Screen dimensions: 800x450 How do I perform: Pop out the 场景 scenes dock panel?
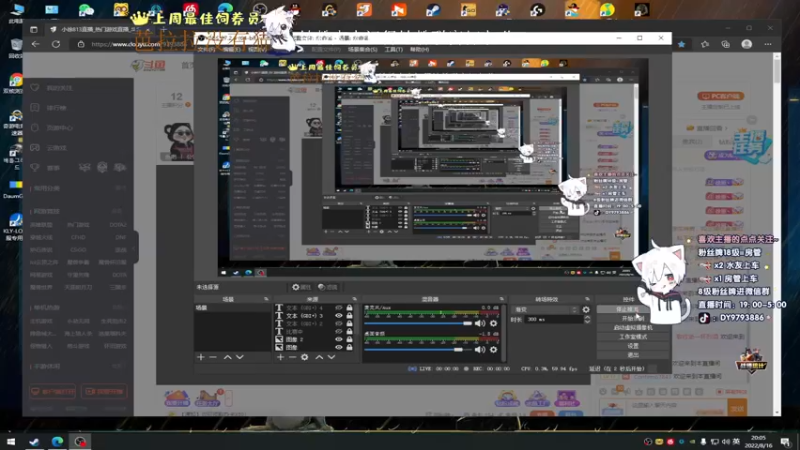266,299
